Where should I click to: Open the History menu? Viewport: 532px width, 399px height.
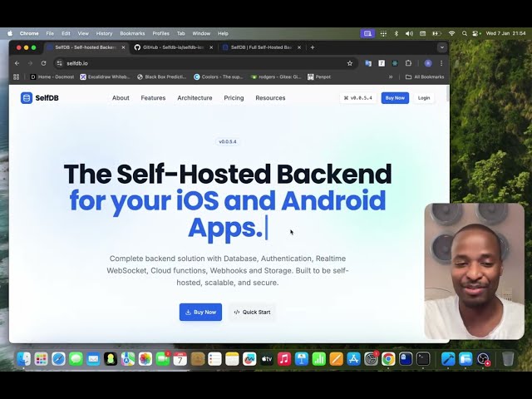coord(104,33)
